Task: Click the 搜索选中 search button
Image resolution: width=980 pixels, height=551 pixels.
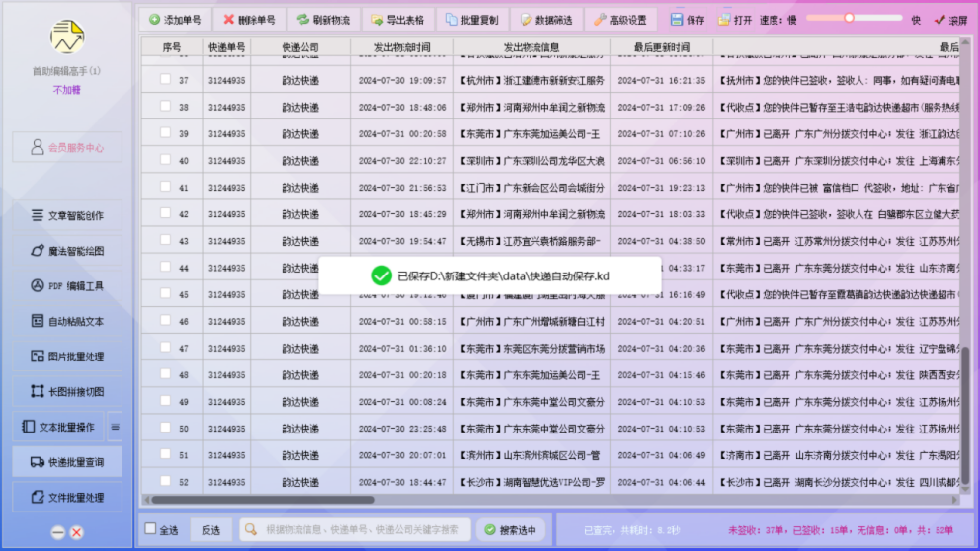Action: tap(511, 529)
